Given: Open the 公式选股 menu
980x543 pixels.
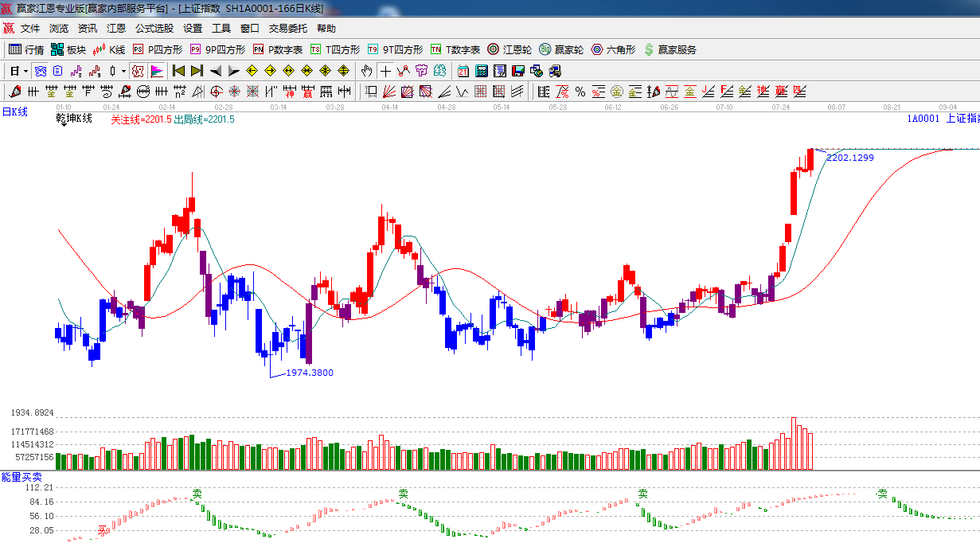Looking at the screenshot, I should click(x=154, y=28).
